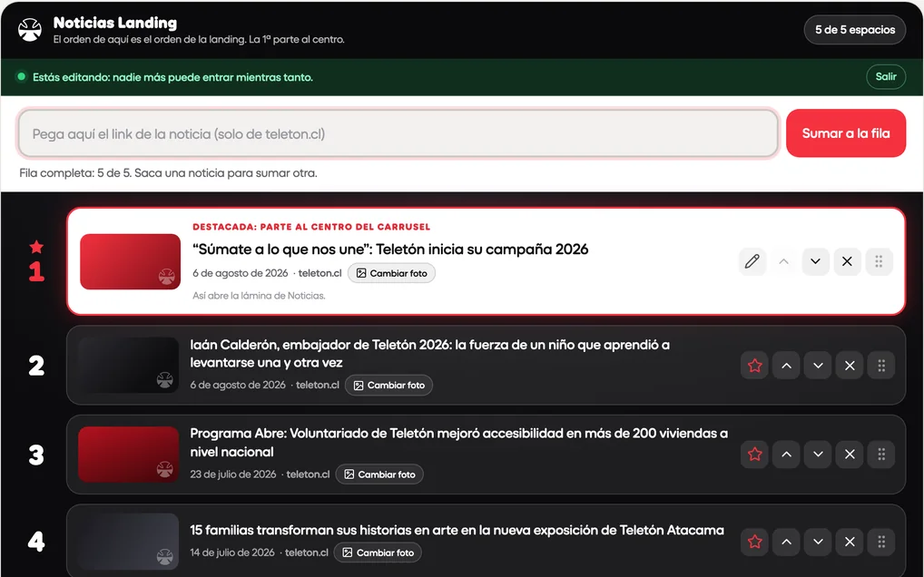Change photo of Iaán Calderón news
This screenshot has height=577, width=924.
tap(388, 385)
